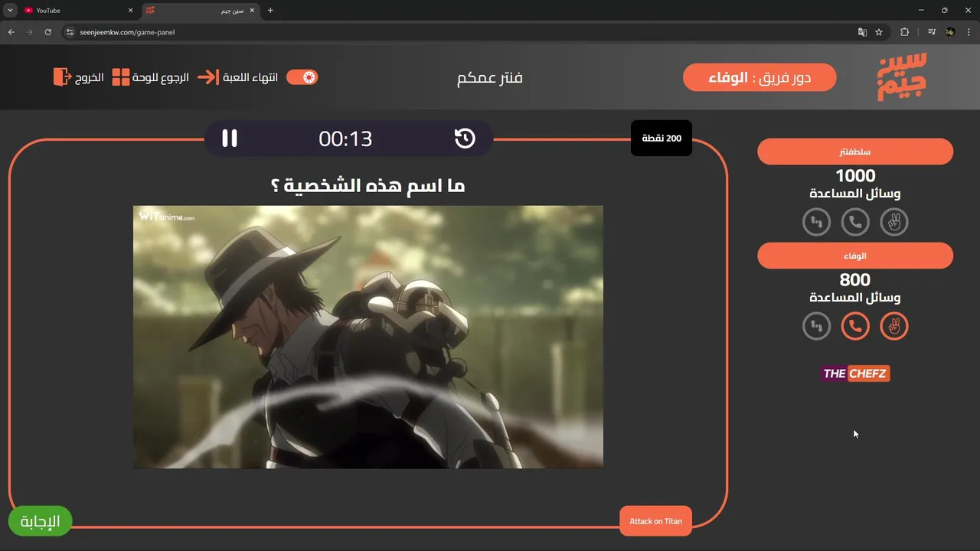The width and height of the screenshot is (980, 551).
Task: Click the The Chefz sponsor logo
Action: 855,373
